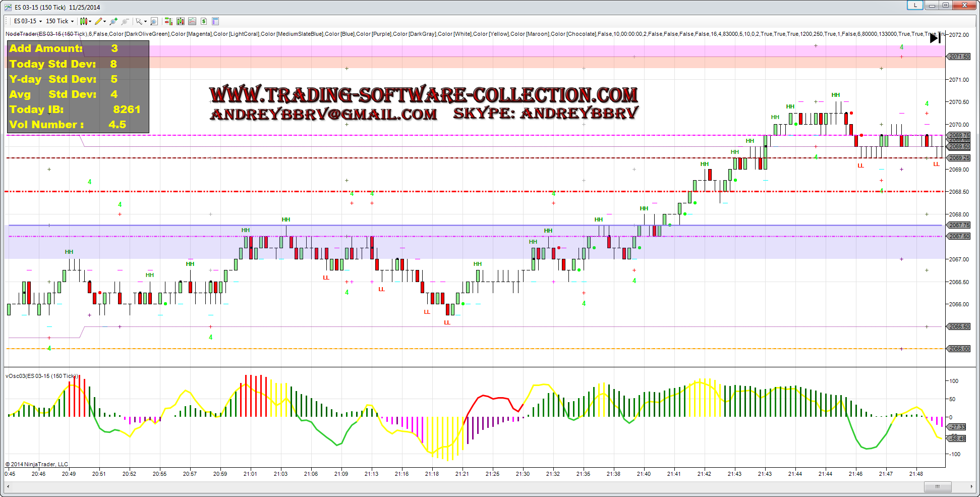Toggle the window link L button

tap(915, 6)
